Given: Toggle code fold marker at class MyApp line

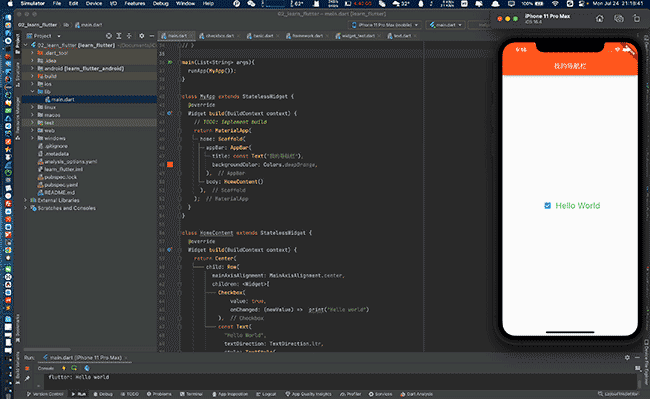Looking at the screenshot, I should 180,97.
